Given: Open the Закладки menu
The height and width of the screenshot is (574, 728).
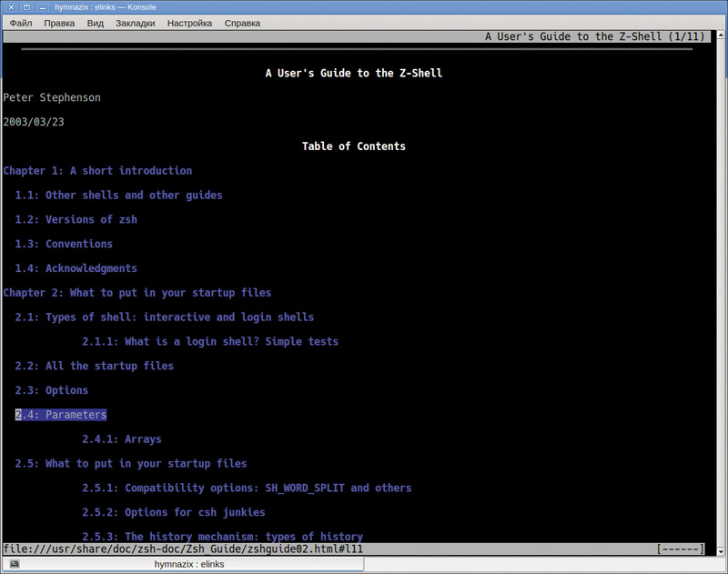Looking at the screenshot, I should coord(135,24).
